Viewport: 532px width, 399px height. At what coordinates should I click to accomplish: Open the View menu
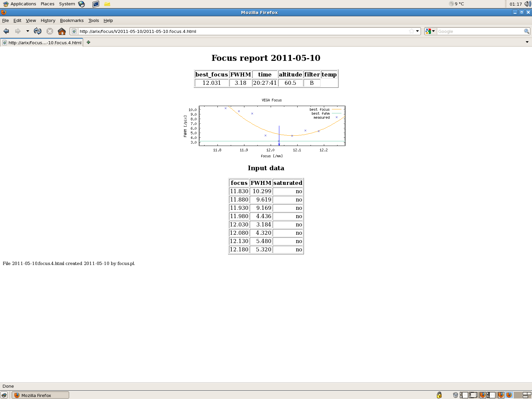coord(31,20)
